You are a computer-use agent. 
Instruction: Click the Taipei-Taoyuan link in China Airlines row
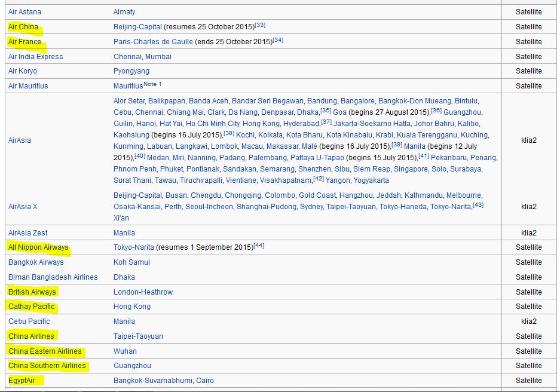click(x=138, y=336)
